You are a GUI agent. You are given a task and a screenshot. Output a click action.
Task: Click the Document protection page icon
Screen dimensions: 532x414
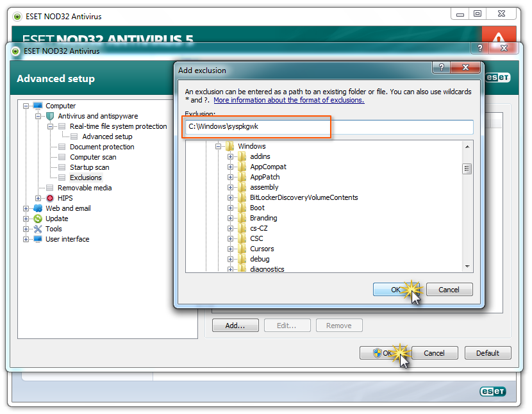click(x=62, y=147)
